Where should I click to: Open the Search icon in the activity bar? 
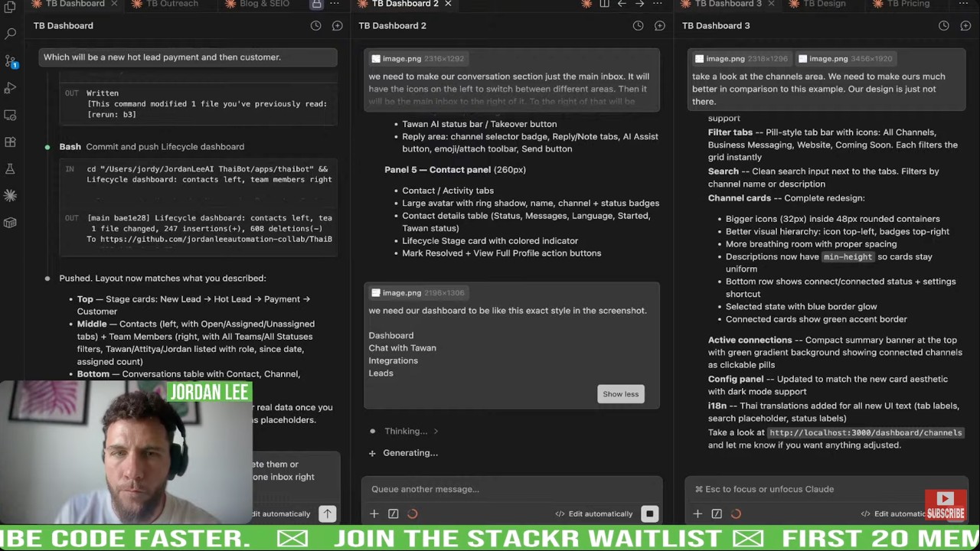pyautogui.click(x=10, y=34)
